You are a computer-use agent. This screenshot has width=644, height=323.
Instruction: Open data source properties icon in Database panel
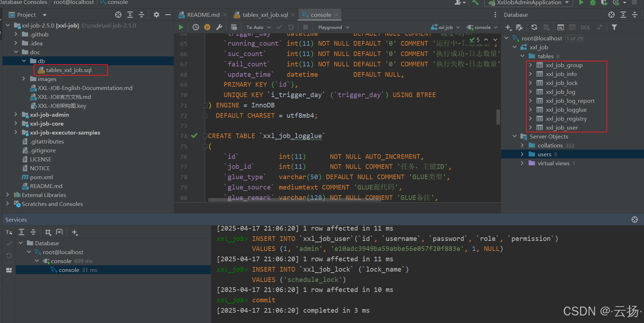[x=519, y=27]
